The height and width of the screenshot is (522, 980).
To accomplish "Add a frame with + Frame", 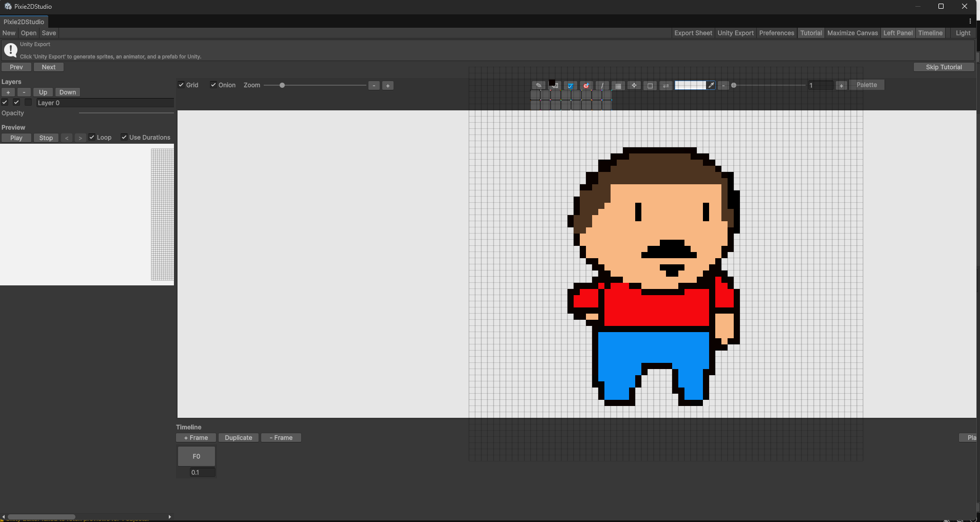I will tap(196, 438).
